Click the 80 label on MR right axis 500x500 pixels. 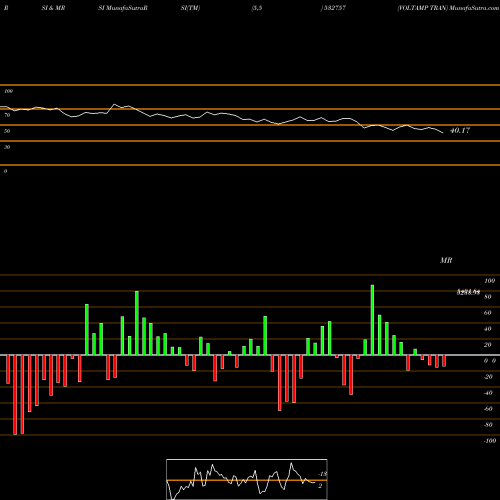pyautogui.click(x=488, y=297)
